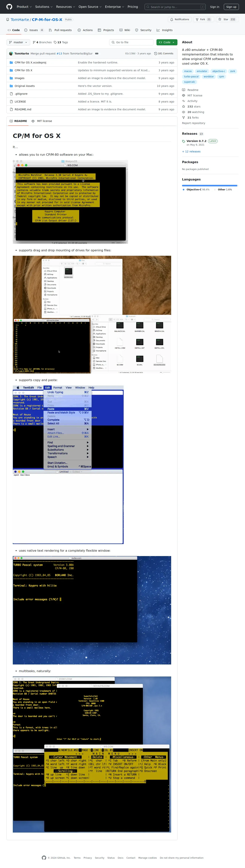Click the Go to file field

[x=131, y=42]
